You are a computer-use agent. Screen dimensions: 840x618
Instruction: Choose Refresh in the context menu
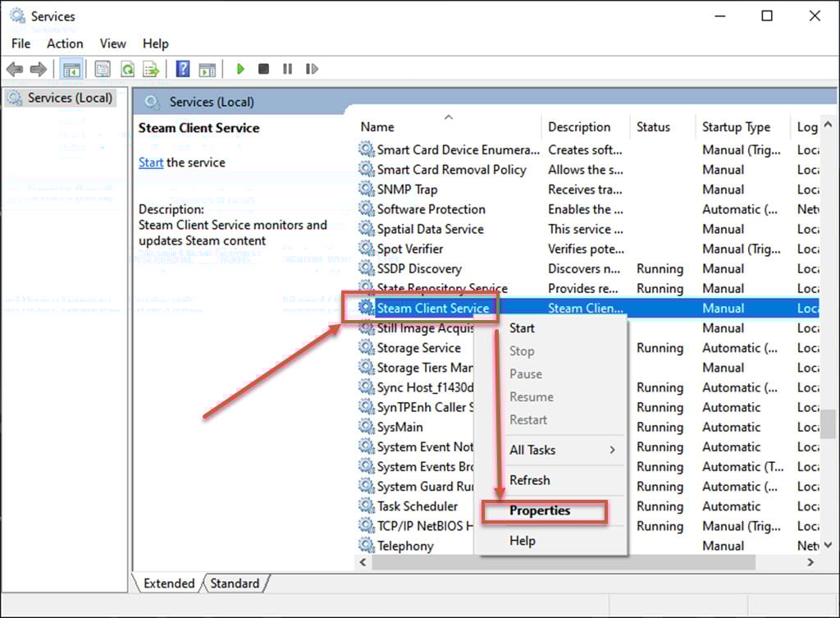[x=550, y=480]
